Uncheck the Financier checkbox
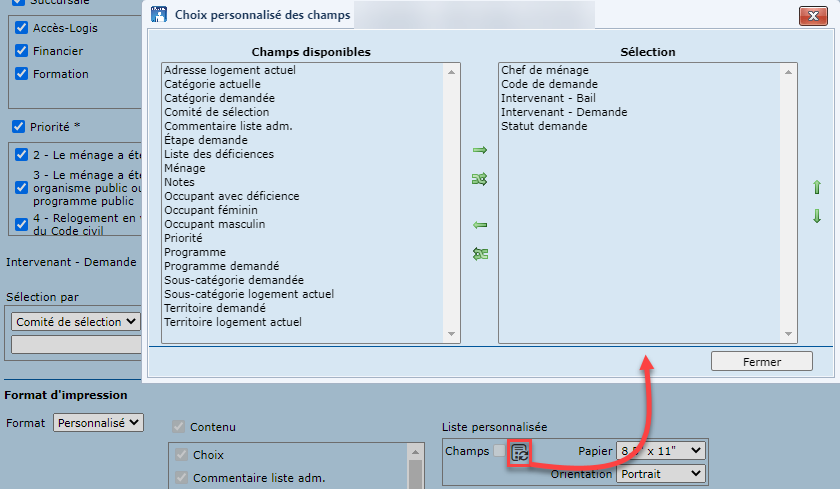The image size is (840, 489). click(21, 50)
